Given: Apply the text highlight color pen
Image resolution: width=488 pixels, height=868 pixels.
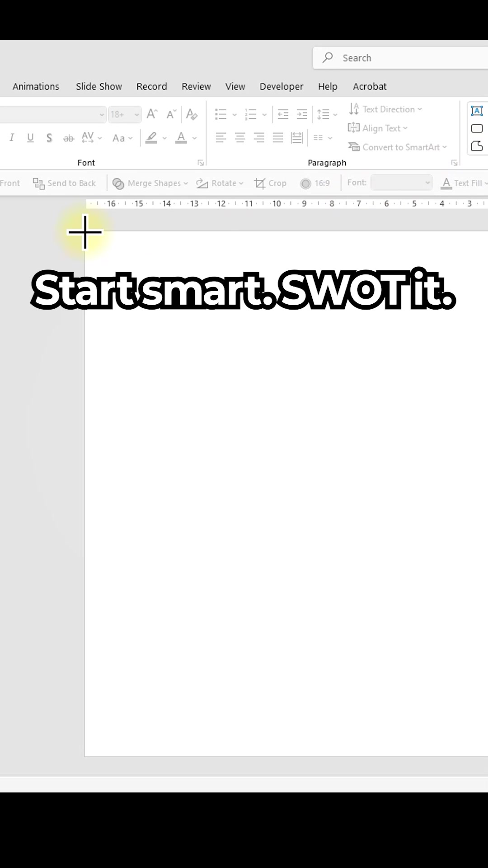Looking at the screenshot, I should (151, 137).
